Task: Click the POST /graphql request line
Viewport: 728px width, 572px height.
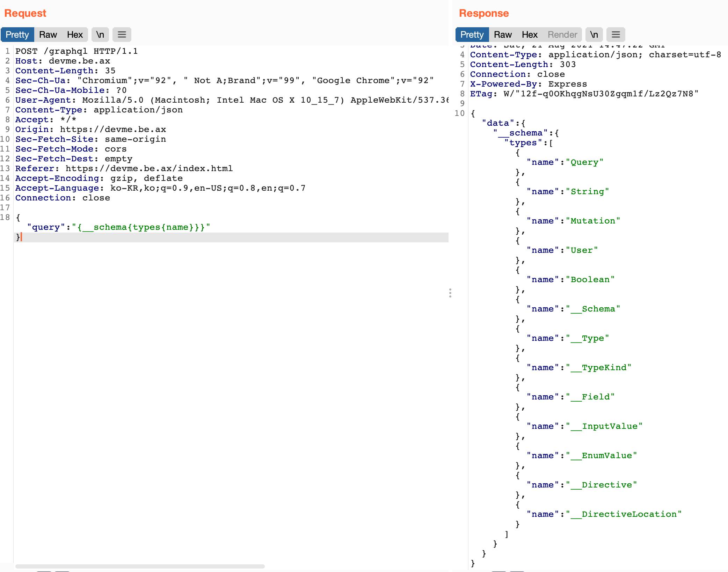Action: (x=77, y=51)
